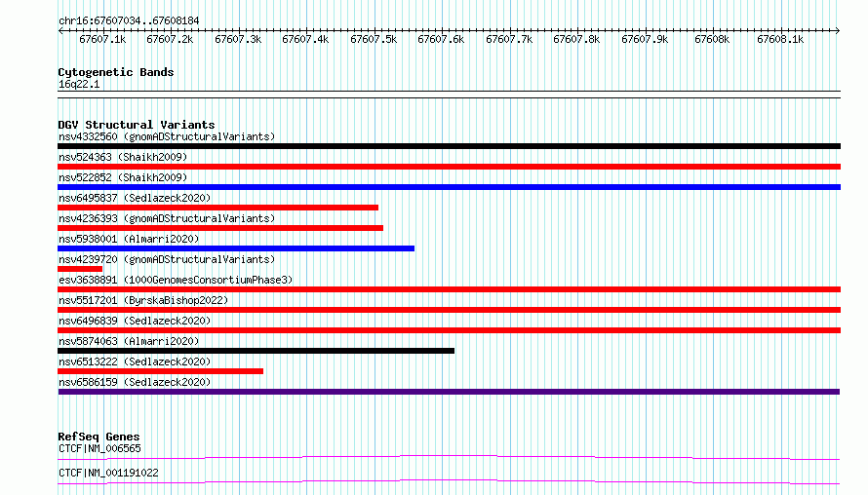868x495 pixels.
Task: Click the nsv6513222 (Sedlazeck2020) label
Action: click(x=135, y=362)
